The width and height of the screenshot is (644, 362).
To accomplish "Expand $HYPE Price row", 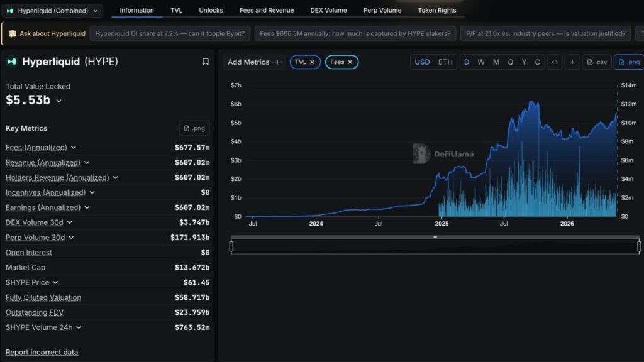I will point(55,282).
